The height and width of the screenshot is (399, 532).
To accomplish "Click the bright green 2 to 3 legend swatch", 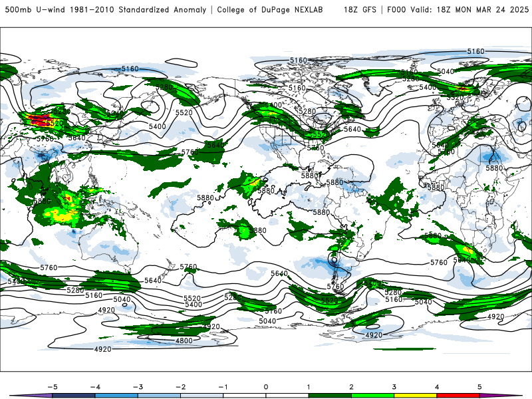I will tap(373, 396).
